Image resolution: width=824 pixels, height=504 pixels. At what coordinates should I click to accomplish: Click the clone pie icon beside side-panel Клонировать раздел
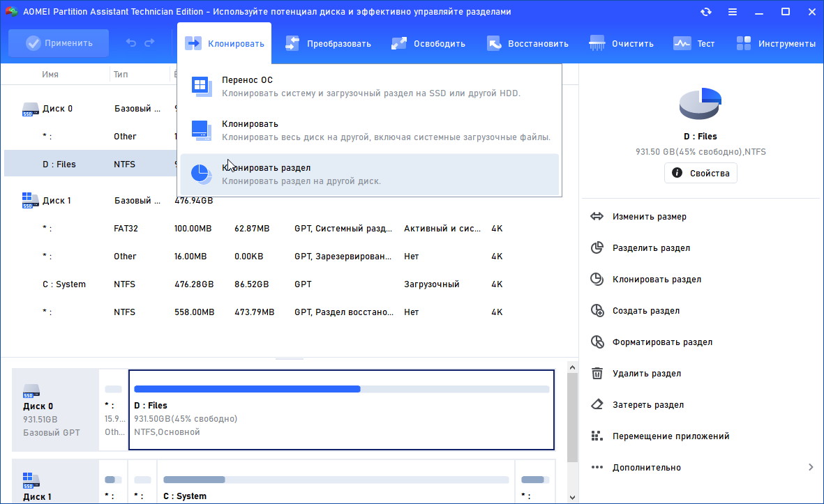point(597,280)
